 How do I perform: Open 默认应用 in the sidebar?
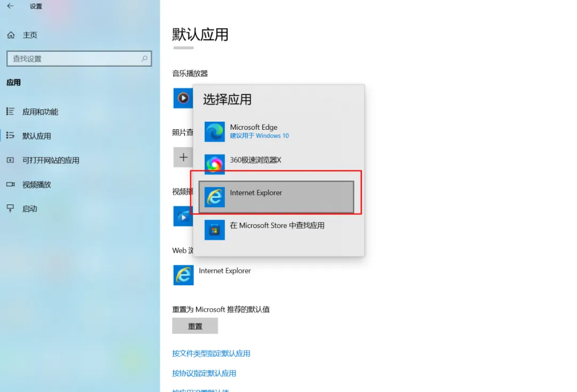[x=36, y=136]
